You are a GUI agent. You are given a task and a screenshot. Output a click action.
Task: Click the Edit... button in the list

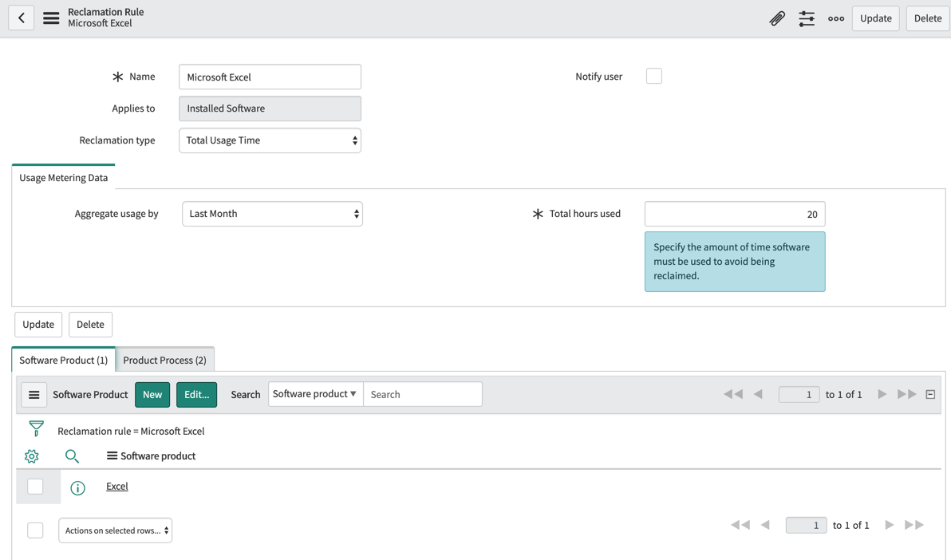tap(196, 394)
